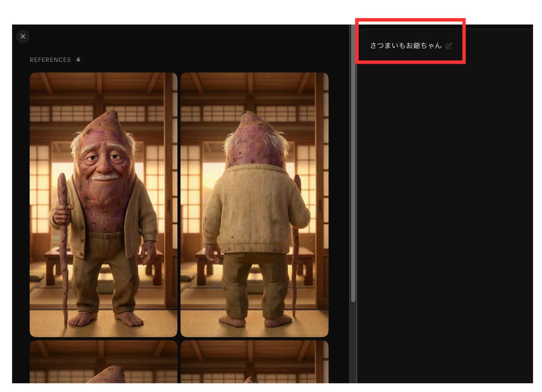Select the bottom-right partially visible reference image

(x=254, y=362)
